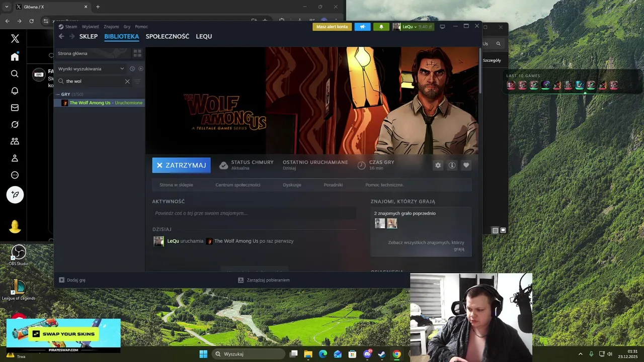644x362 pixels.
Task: Click the activity comment input field
Action: click(255, 213)
